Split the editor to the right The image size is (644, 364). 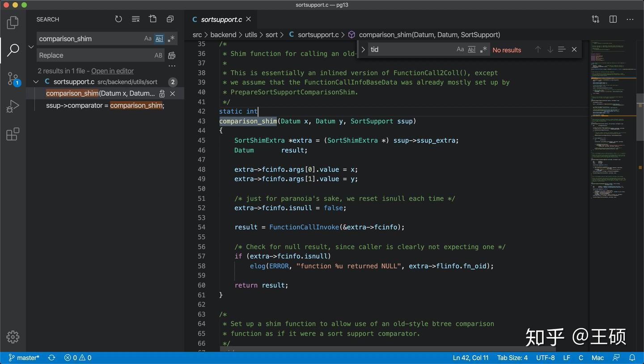tap(613, 19)
